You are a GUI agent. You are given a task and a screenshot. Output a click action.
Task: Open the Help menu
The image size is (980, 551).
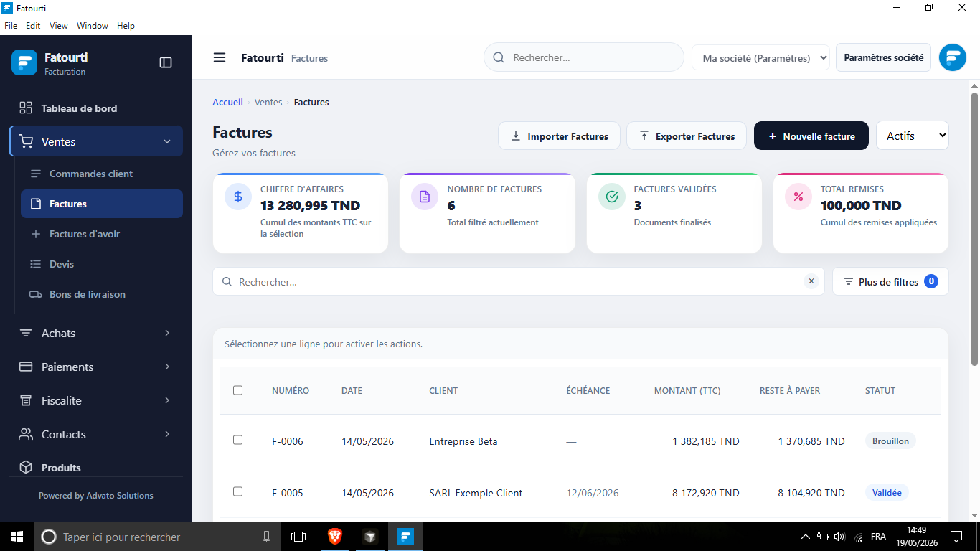tap(126, 26)
